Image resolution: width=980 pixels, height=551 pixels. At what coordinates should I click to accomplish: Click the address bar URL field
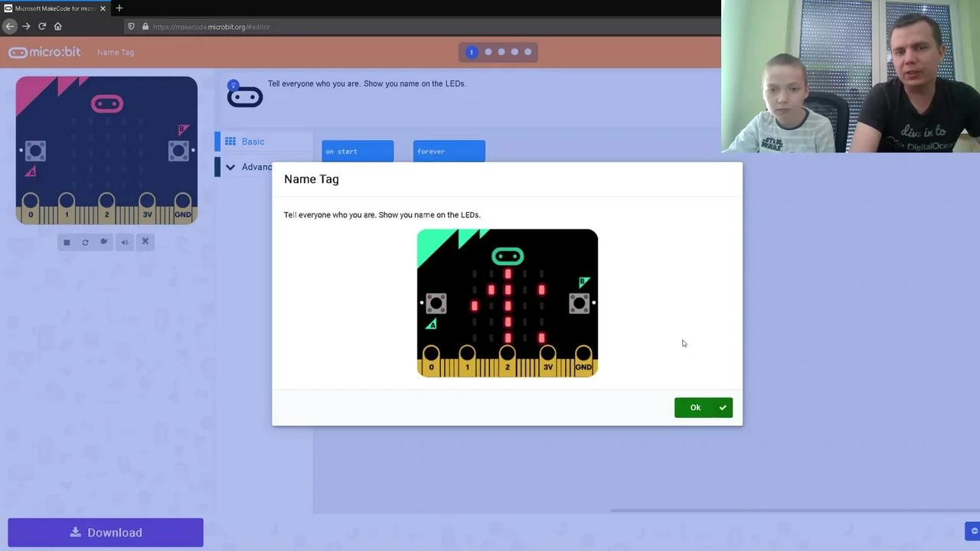[421, 27]
